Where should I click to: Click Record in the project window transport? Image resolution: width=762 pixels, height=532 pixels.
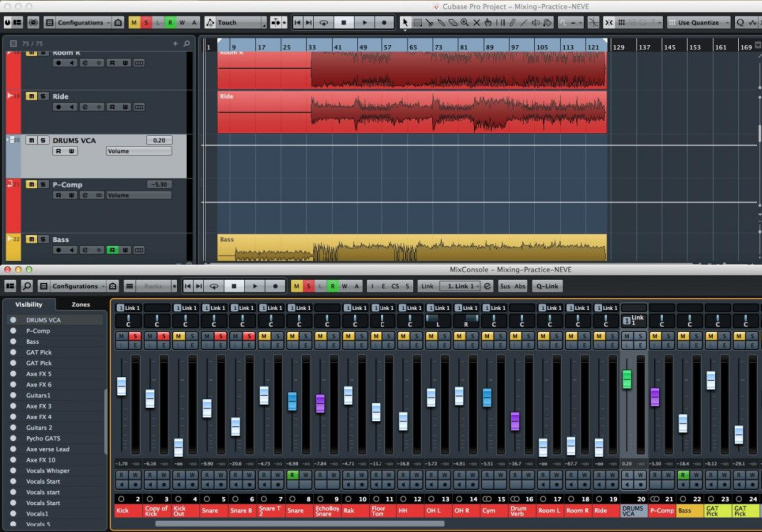tap(384, 22)
